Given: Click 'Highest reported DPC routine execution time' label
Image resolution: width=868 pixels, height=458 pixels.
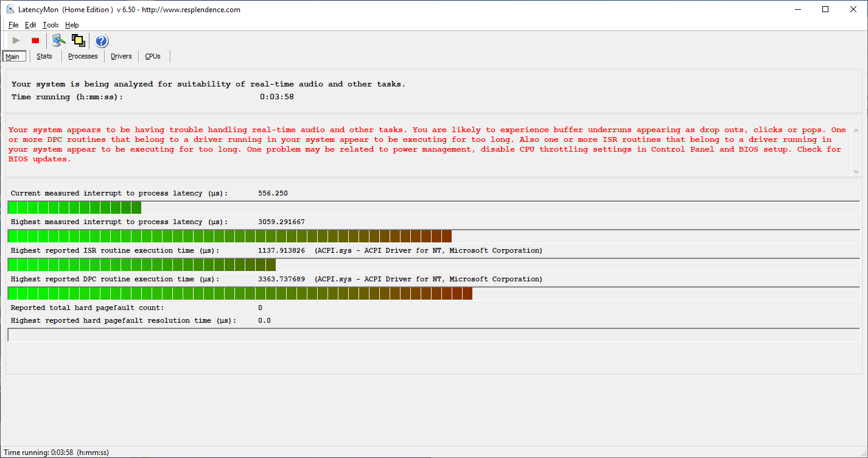Looking at the screenshot, I should [x=115, y=279].
